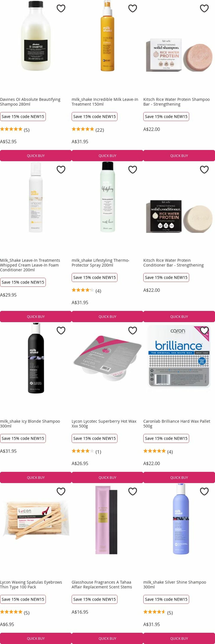This screenshot has width=215, height=644.
Task: Toggle wishlist heart on Lycon Waxing Spatulas
Action: pyautogui.click(x=61, y=492)
